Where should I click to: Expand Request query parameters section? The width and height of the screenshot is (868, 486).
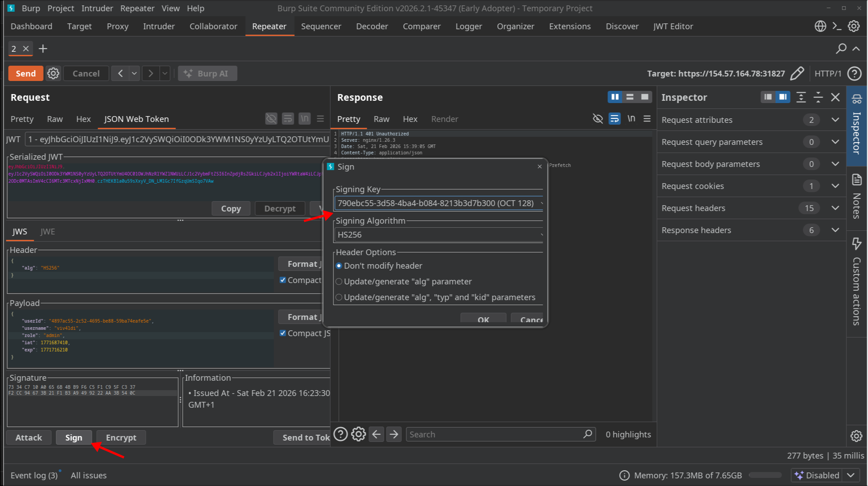click(x=836, y=142)
